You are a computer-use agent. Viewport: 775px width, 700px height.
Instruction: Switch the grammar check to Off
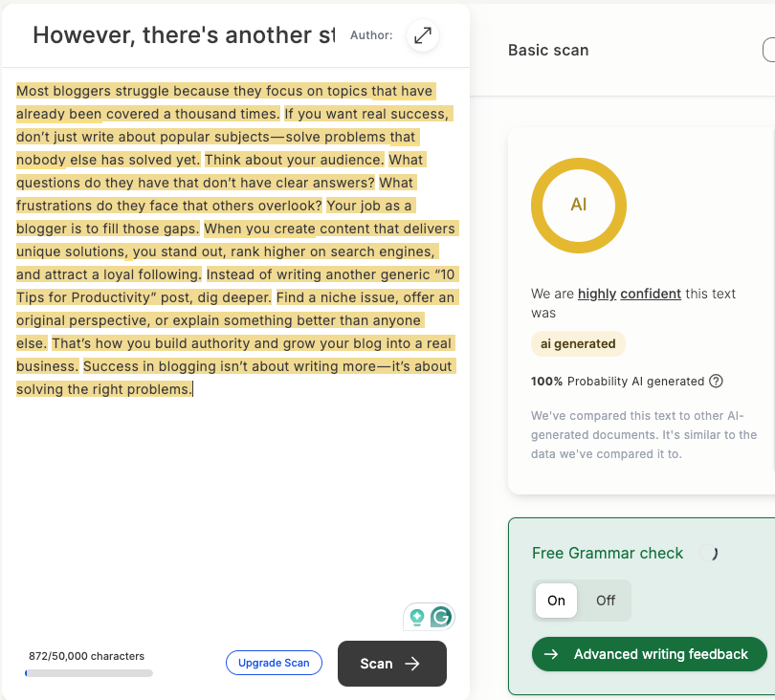(x=605, y=601)
